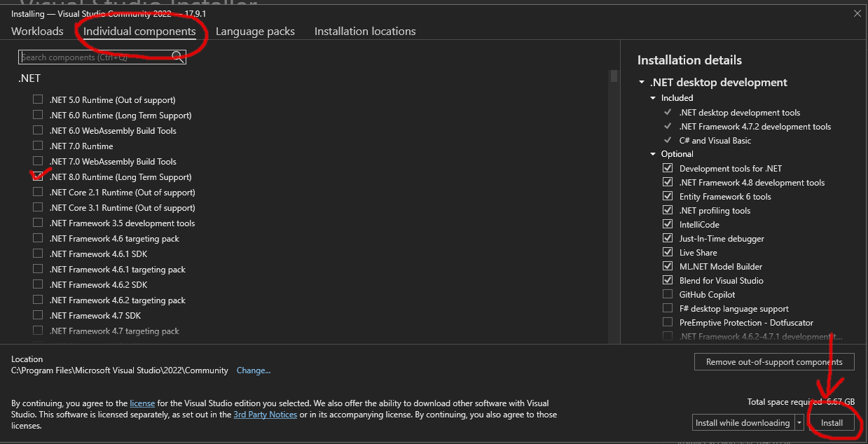Open the license link
This screenshot has width=868, height=444.
142,403
